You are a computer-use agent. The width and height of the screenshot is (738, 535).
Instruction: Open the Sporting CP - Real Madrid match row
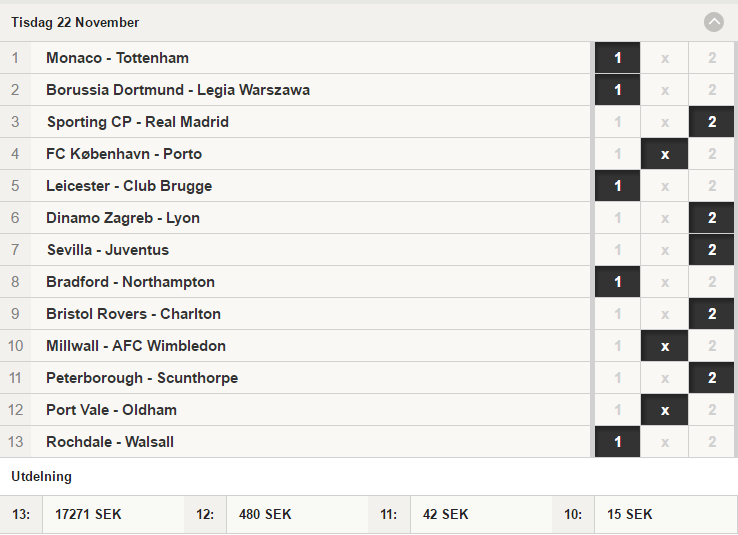pyautogui.click(x=295, y=122)
